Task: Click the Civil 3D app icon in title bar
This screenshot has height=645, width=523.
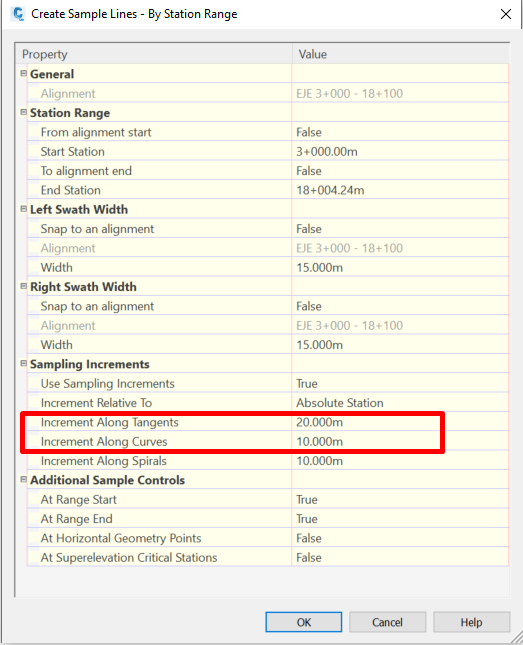Action: (x=18, y=14)
